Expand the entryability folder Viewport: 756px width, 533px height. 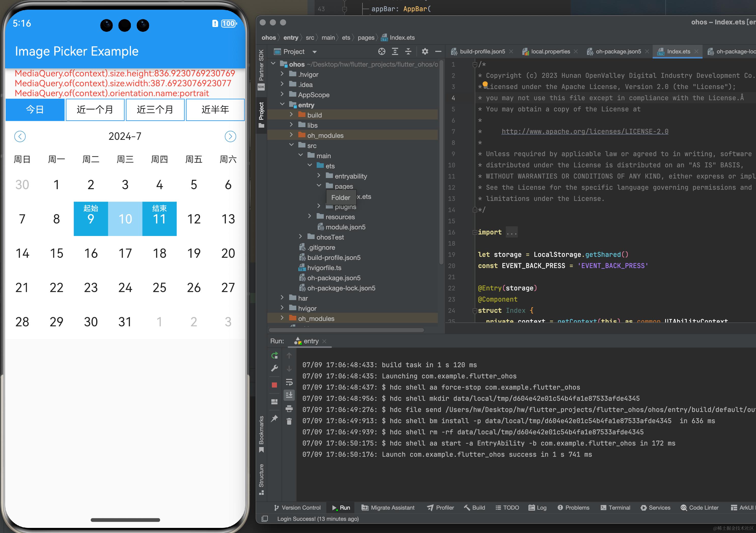[x=319, y=176]
